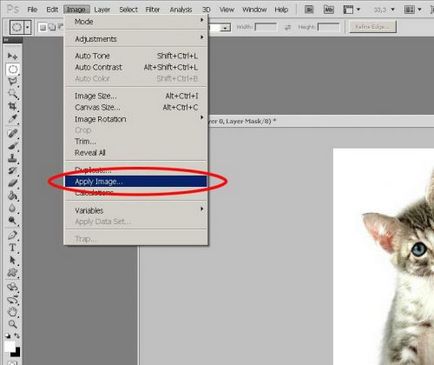434x365 pixels.
Task: Select the Polygonal Lasso tool
Action: click(x=13, y=82)
